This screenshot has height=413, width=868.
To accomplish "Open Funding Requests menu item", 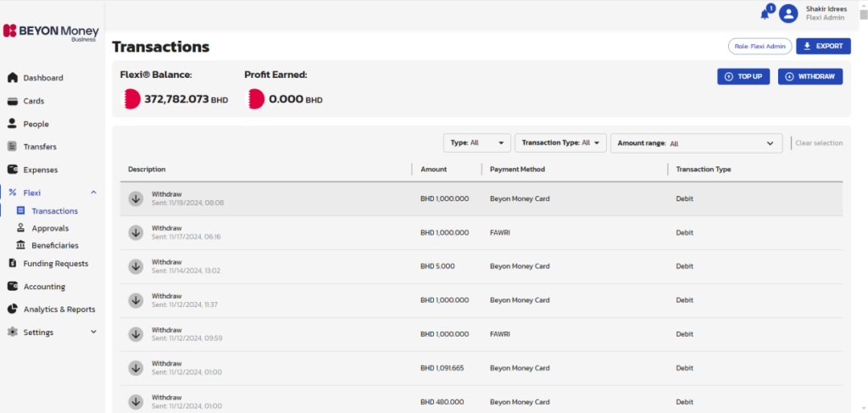I will click(56, 264).
